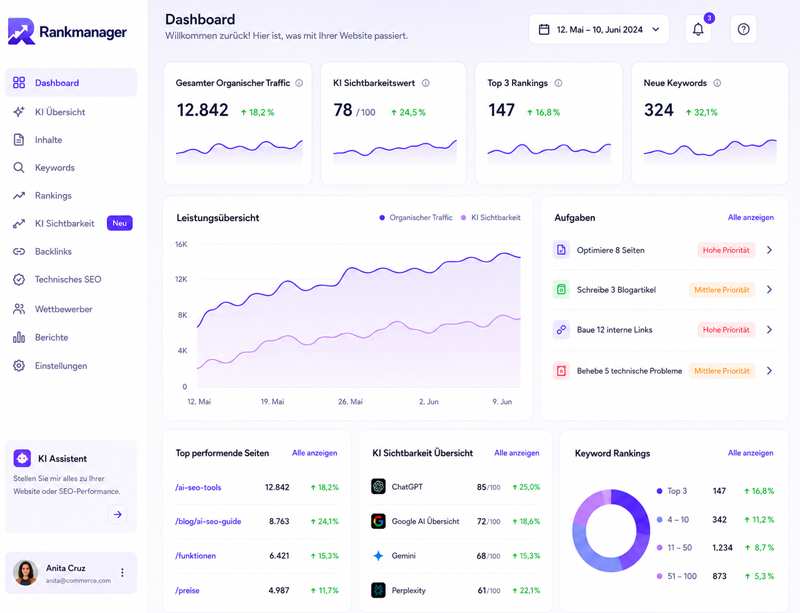Click the Top 3 legend color dot
The width and height of the screenshot is (800, 613).
click(x=659, y=491)
